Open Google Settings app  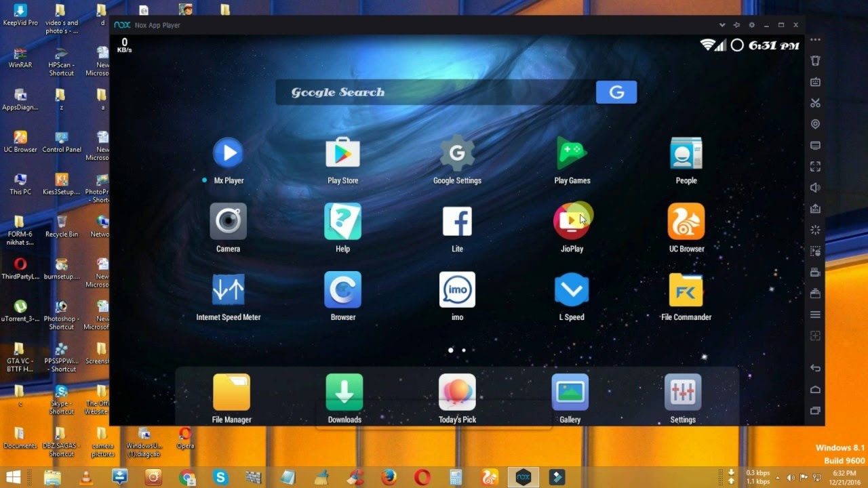pyautogui.click(x=457, y=153)
